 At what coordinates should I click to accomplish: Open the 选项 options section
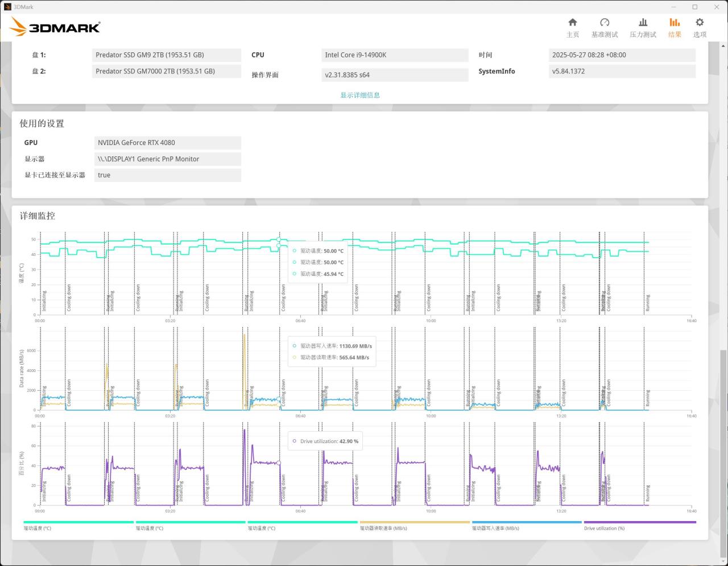[700, 27]
